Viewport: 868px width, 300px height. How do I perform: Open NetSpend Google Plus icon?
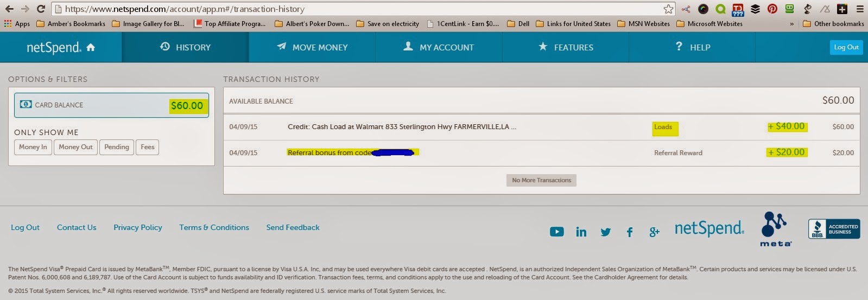(x=654, y=232)
